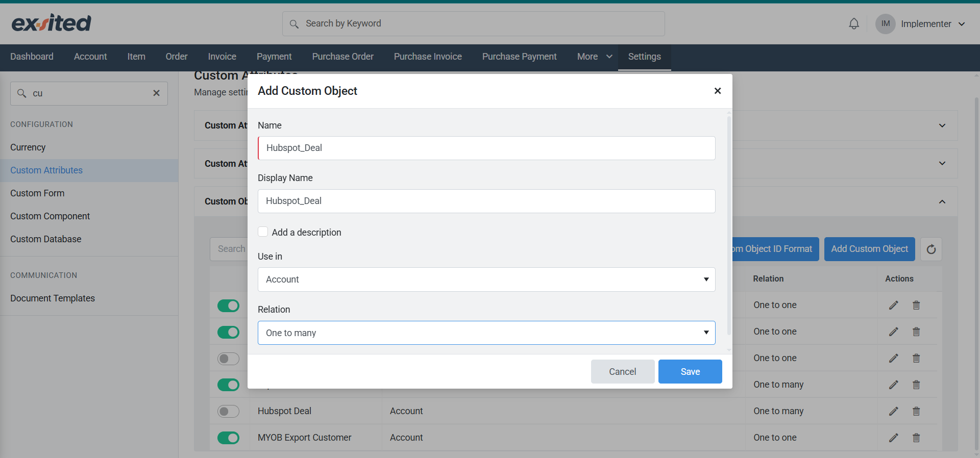Click the magnifier icon in keyword search
The width and height of the screenshot is (980, 458).
[294, 24]
